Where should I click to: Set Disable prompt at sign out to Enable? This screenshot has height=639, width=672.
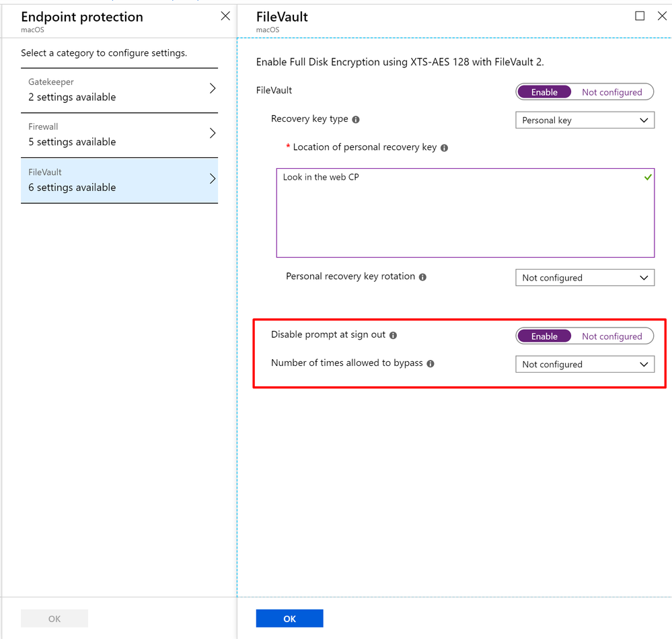pos(544,336)
